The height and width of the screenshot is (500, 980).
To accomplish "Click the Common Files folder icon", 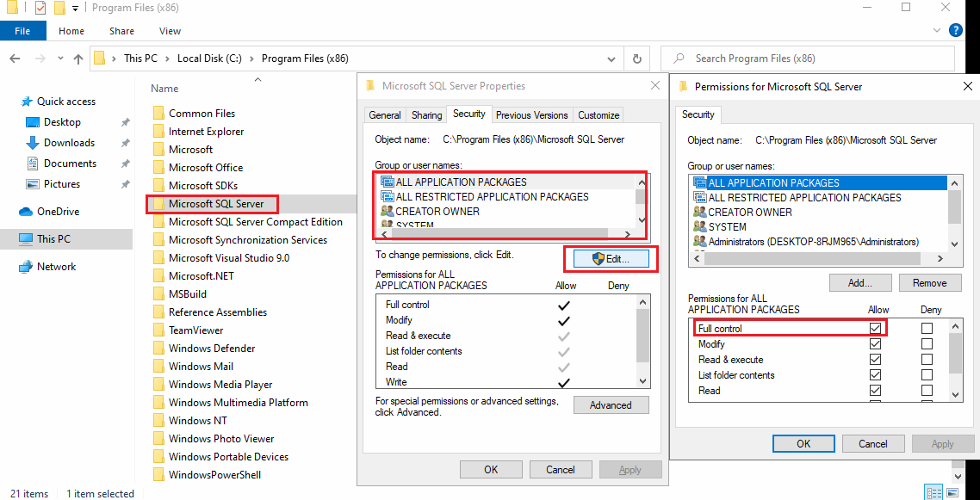I will [x=158, y=114].
